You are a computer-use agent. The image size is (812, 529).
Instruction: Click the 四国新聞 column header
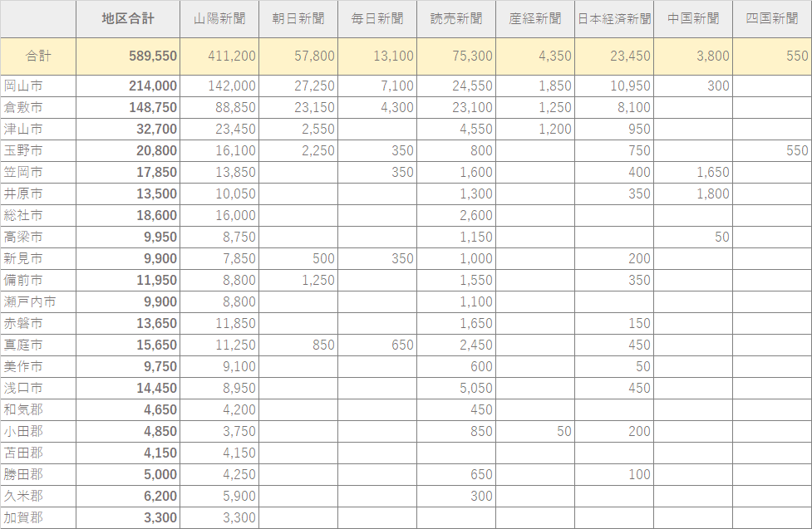(x=772, y=18)
